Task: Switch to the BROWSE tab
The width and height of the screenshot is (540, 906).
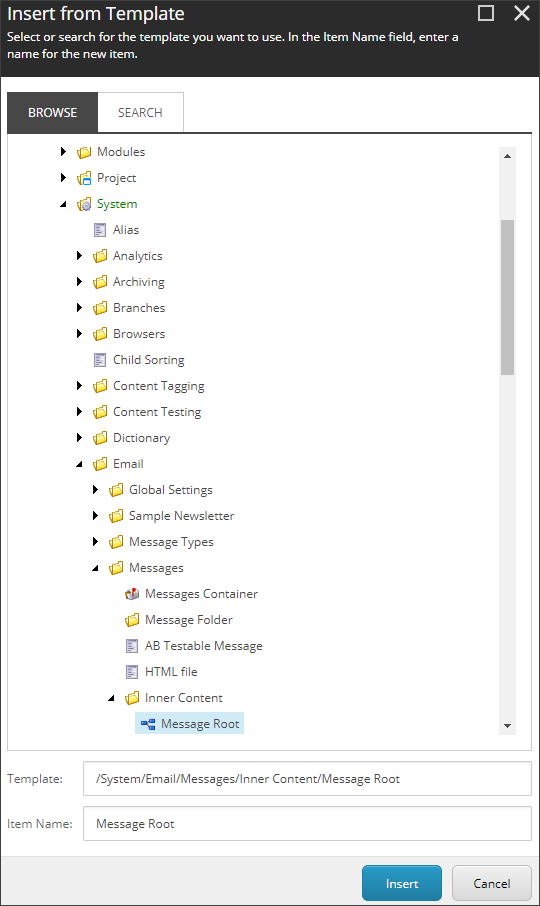Action: coord(53,113)
